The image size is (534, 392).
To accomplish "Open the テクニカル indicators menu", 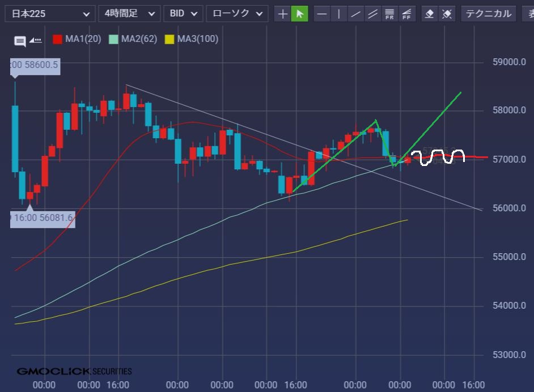I will click(488, 14).
